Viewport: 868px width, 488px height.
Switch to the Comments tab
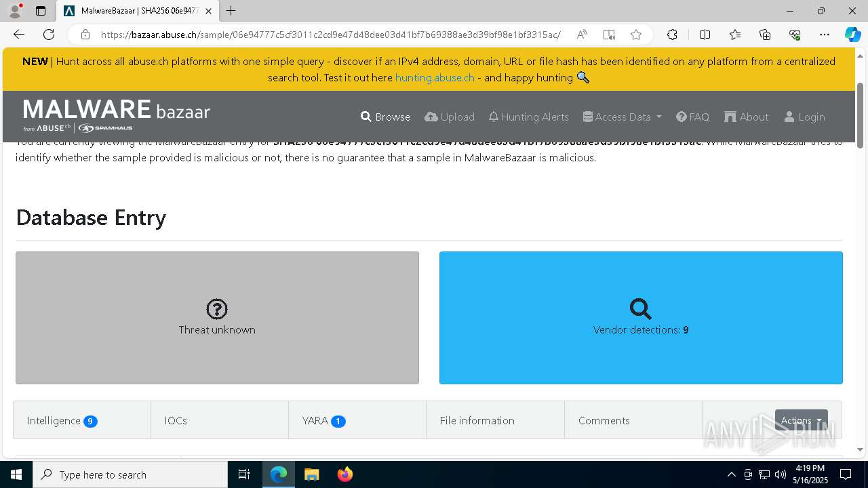[x=633, y=420]
